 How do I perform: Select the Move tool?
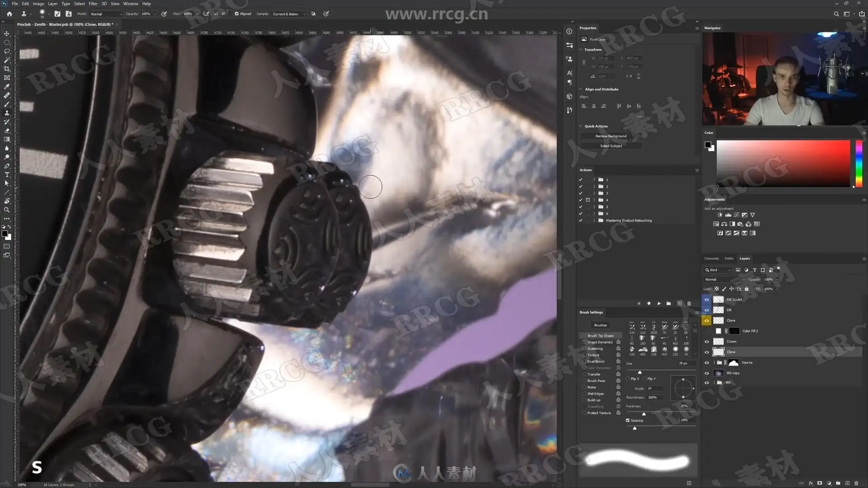pyautogui.click(x=7, y=34)
